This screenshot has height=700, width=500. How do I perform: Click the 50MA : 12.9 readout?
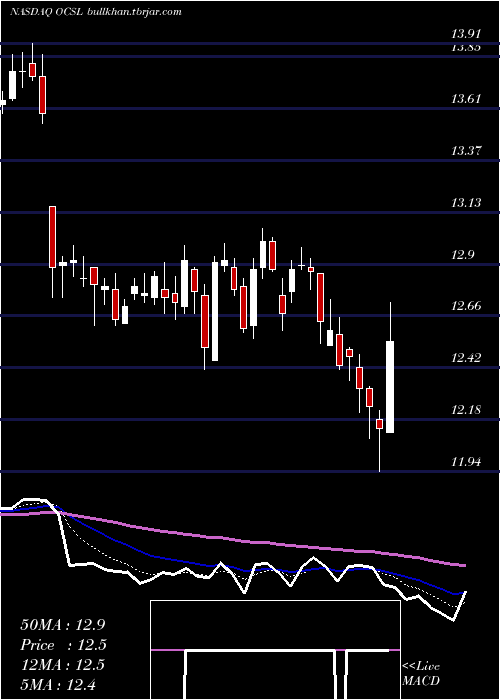62,625
